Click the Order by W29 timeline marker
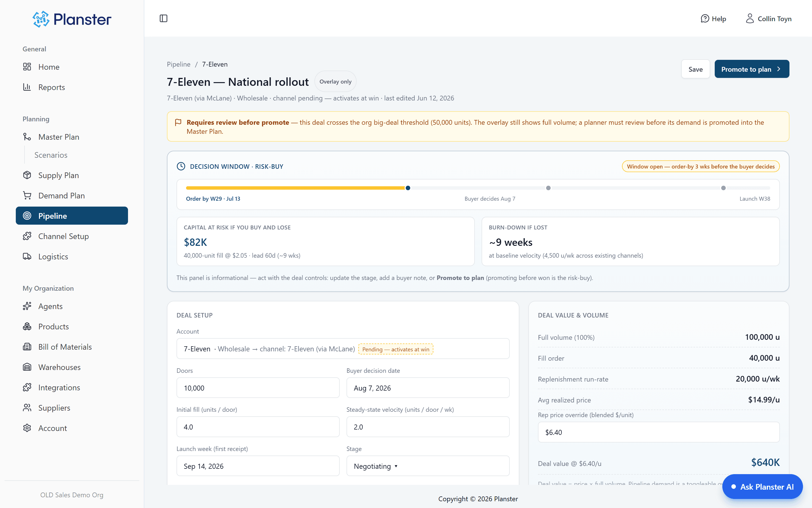812x508 pixels. click(x=408, y=188)
